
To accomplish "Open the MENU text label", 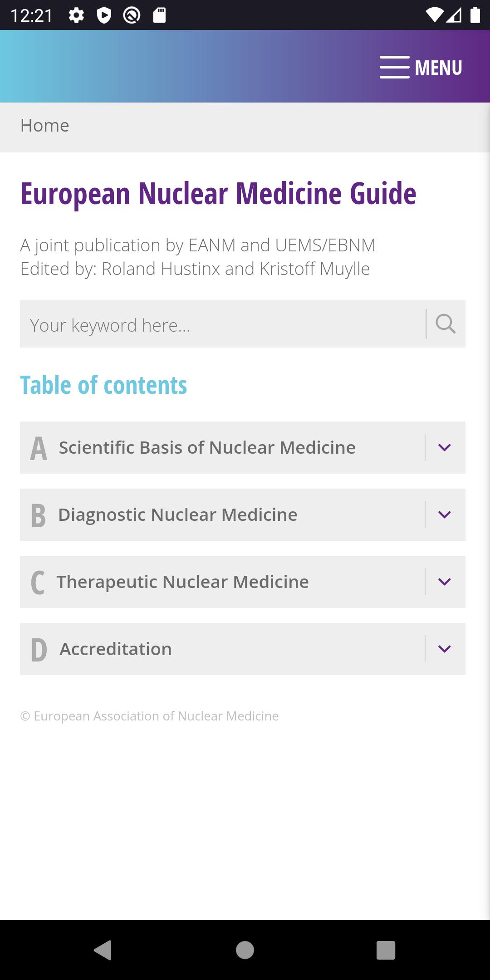I will [438, 68].
